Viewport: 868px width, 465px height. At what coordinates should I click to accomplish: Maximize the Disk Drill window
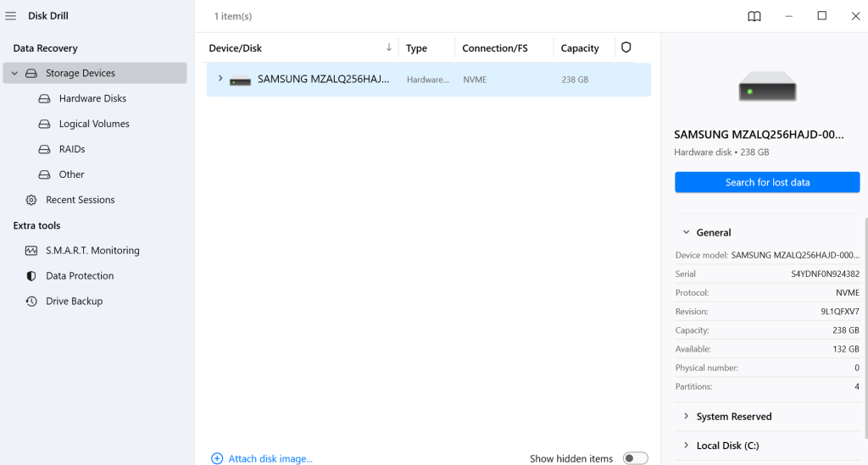(822, 16)
